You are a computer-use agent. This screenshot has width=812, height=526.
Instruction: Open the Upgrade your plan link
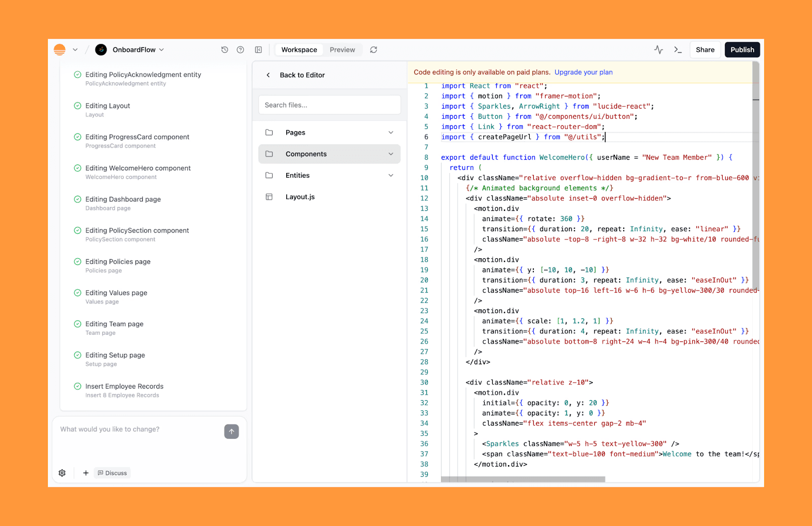(584, 72)
